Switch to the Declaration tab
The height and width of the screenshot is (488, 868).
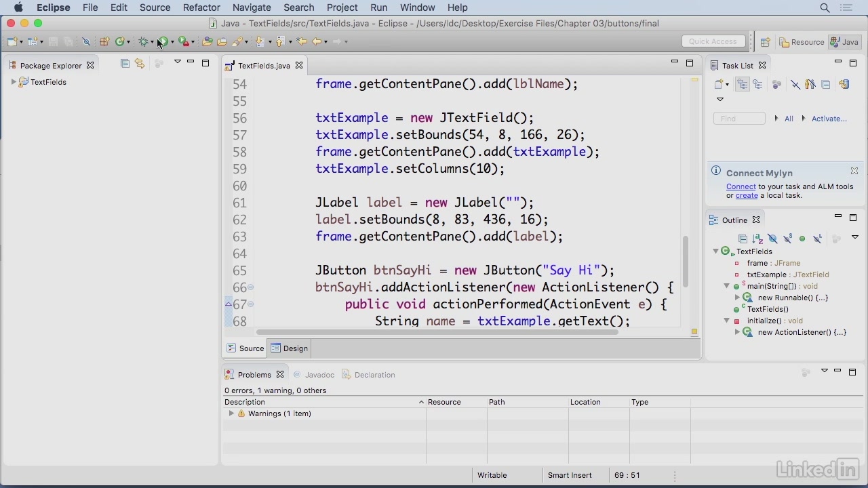pyautogui.click(x=368, y=375)
